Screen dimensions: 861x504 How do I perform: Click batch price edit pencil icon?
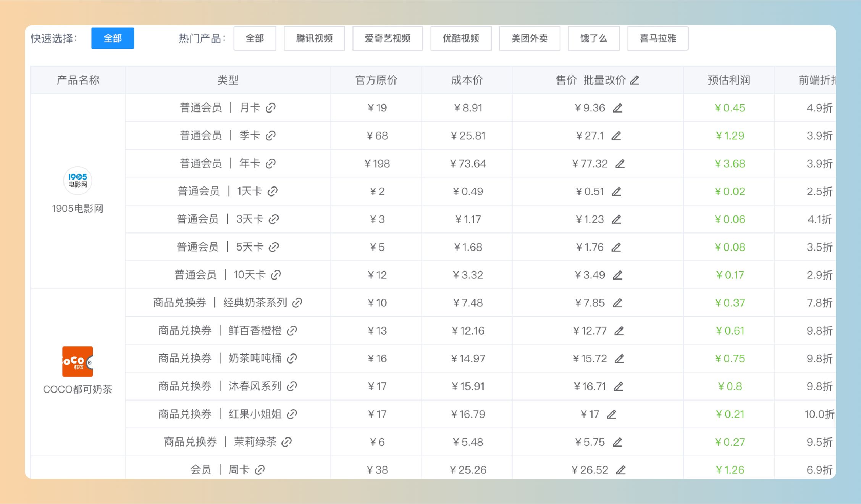tap(635, 80)
